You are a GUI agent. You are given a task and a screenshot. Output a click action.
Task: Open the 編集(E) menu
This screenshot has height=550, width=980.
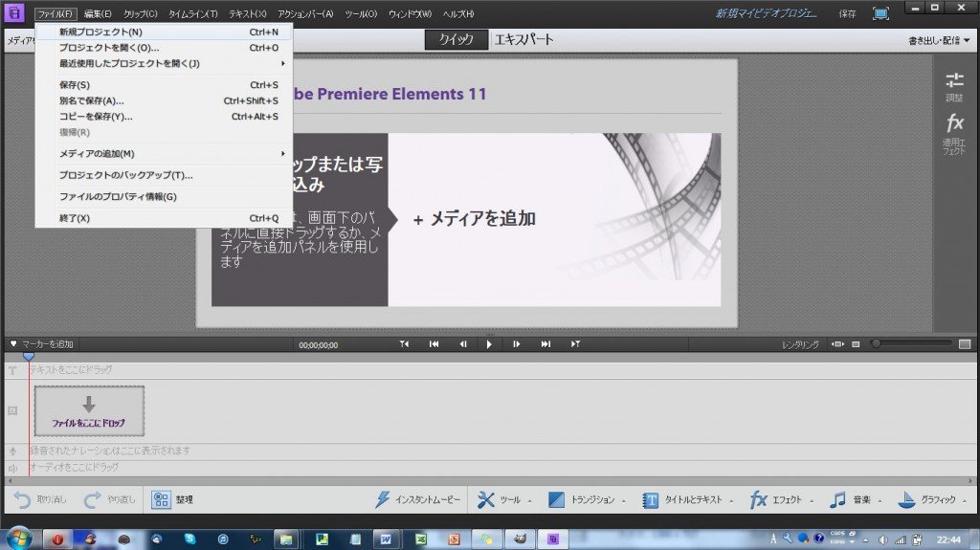[x=98, y=13]
